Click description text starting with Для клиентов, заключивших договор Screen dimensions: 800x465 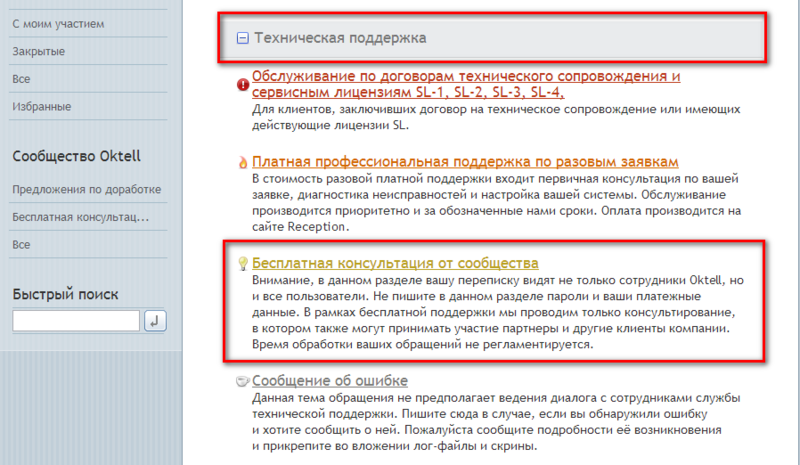coord(496,117)
